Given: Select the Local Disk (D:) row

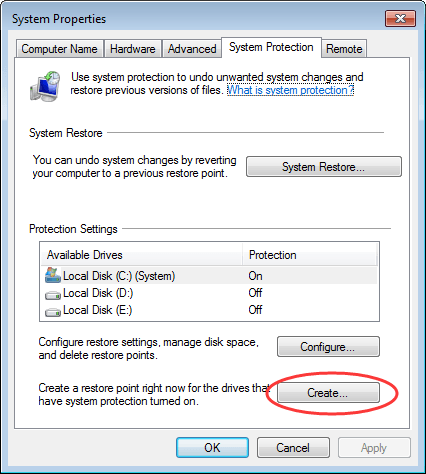Looking at the screenshot, I should 209,293.
